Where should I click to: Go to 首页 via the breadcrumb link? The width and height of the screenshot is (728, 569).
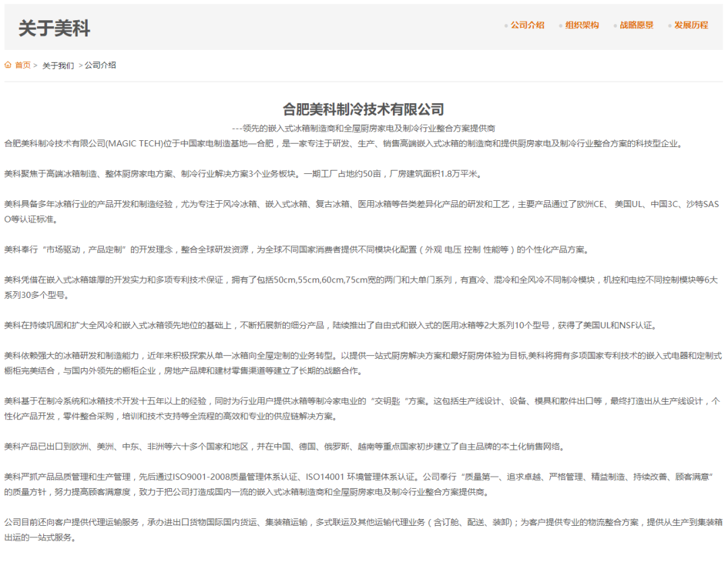tap(23, 65)
